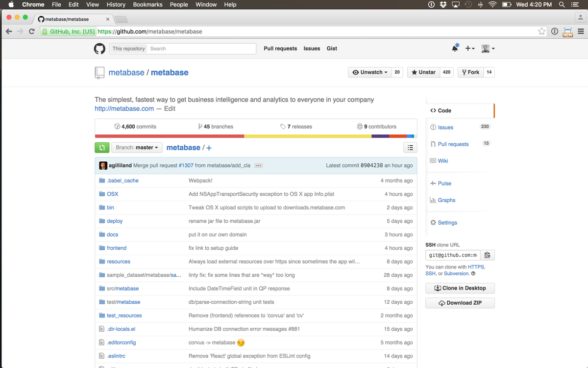
Task: Click Pull requests in top navigation
Action: 280,49
